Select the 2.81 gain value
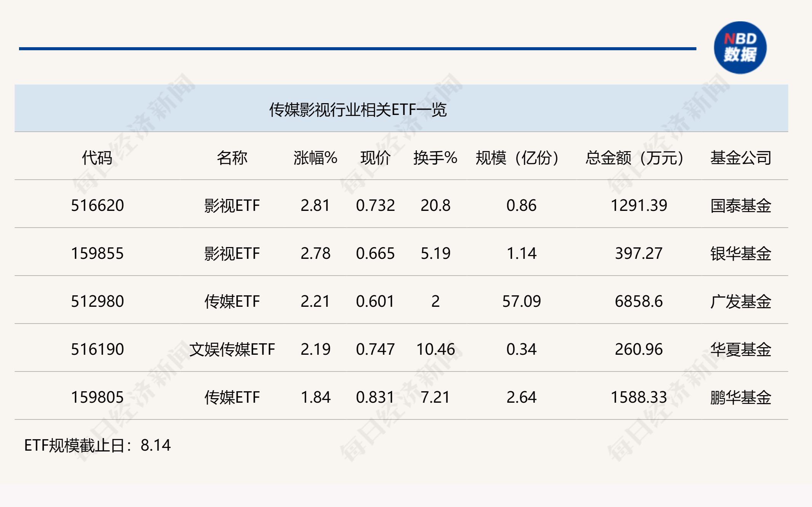Image resolution: width=812 pixels, height=507 pixels. (x=315, y=206)
